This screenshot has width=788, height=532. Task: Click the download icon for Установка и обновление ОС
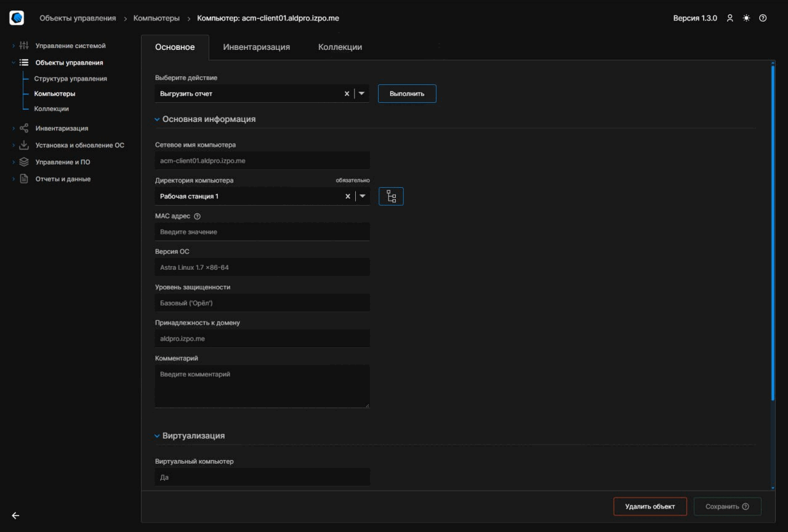23,145
